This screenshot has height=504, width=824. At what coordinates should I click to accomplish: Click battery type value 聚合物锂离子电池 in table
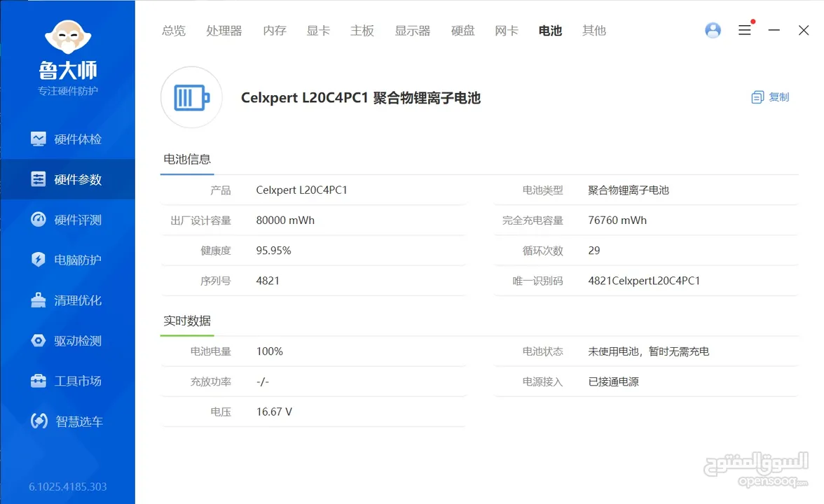tap(629, 190)
